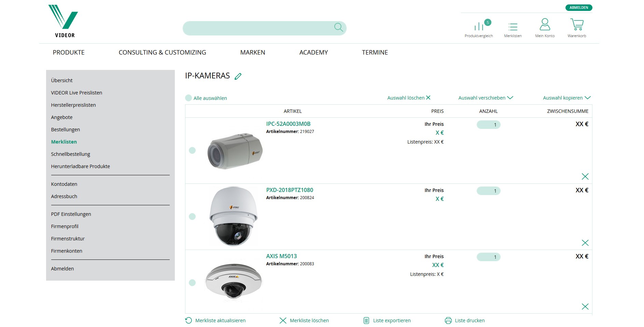Viewport: 644px width, 327px height.
Task: Click the PXD-2018PTZ1080 dome camera thumbnail
Action: click(x=234, y=216)
